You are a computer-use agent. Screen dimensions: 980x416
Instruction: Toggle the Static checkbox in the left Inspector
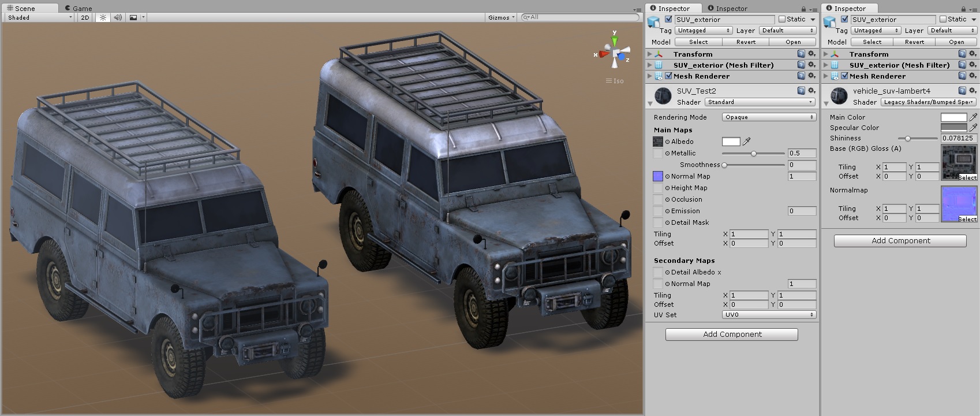pos(782,19)
